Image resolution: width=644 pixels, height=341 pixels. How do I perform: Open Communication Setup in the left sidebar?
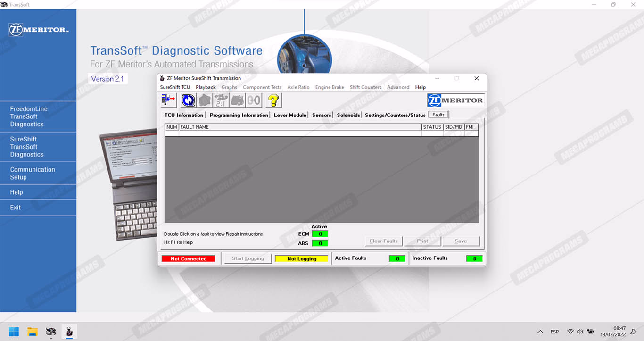33,173
